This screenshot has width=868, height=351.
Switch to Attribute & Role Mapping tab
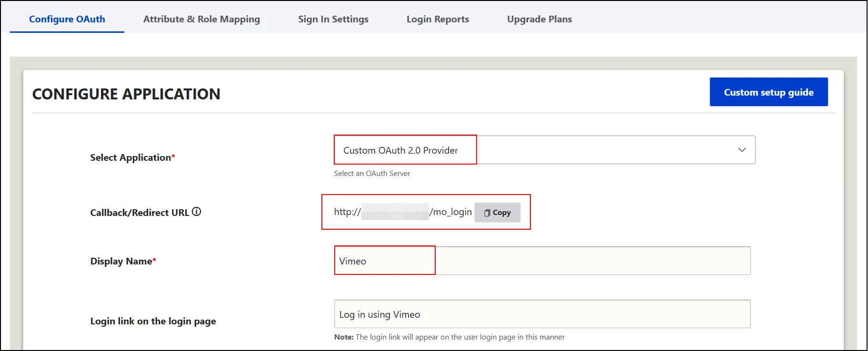201,19
